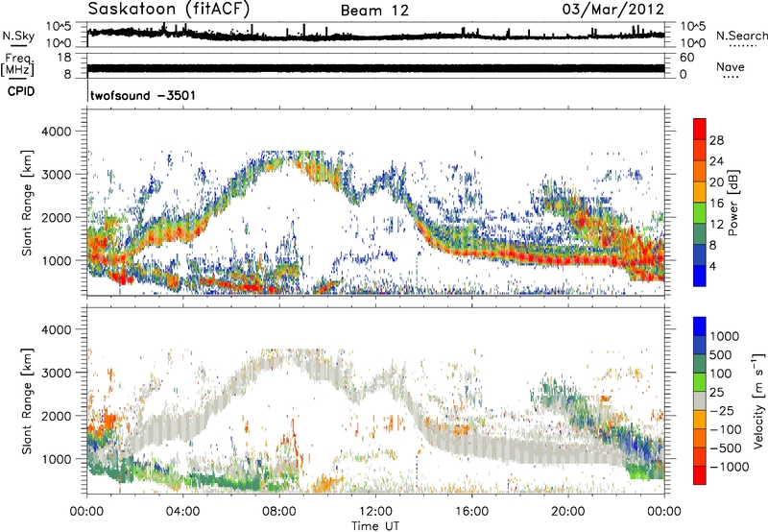
Task: Click the '12:00' time axis label
Action: (375, 512)
